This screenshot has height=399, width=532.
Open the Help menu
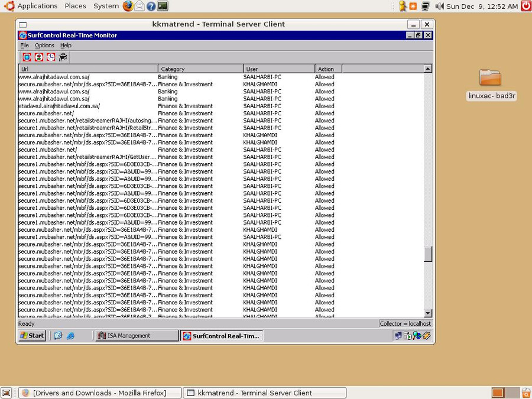coord(66,45)
